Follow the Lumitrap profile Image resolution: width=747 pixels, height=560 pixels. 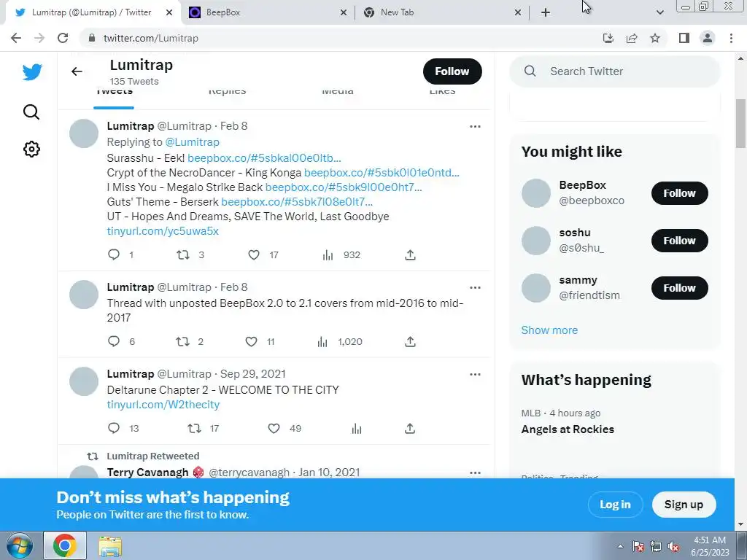[x=452, y=71]
